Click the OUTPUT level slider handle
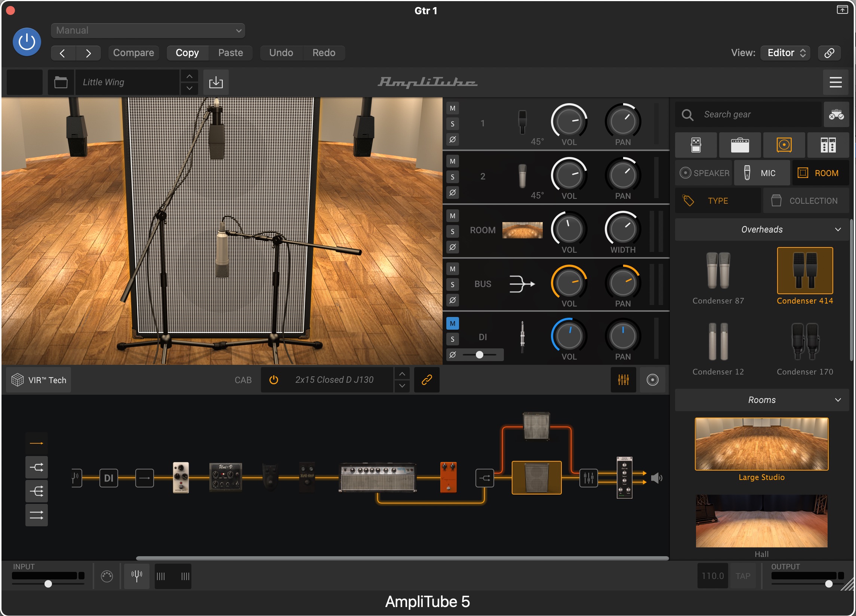The width and height of the screenshot is (856, 616). [829, 584]
